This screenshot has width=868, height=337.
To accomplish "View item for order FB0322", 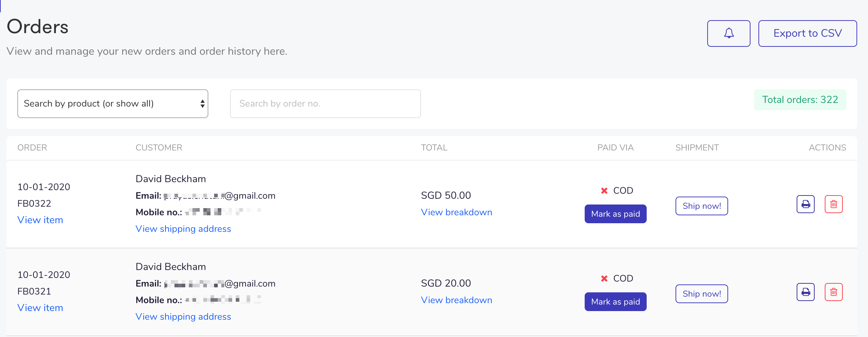I will click(x=40, y=220).
